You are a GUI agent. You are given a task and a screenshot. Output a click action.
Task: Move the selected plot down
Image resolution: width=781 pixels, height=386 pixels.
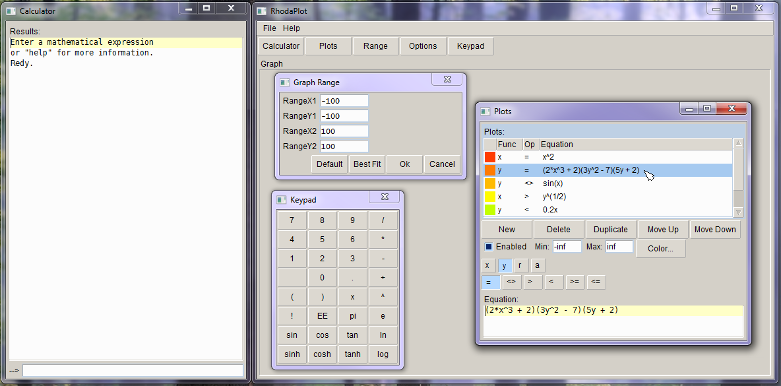[715, 230]
